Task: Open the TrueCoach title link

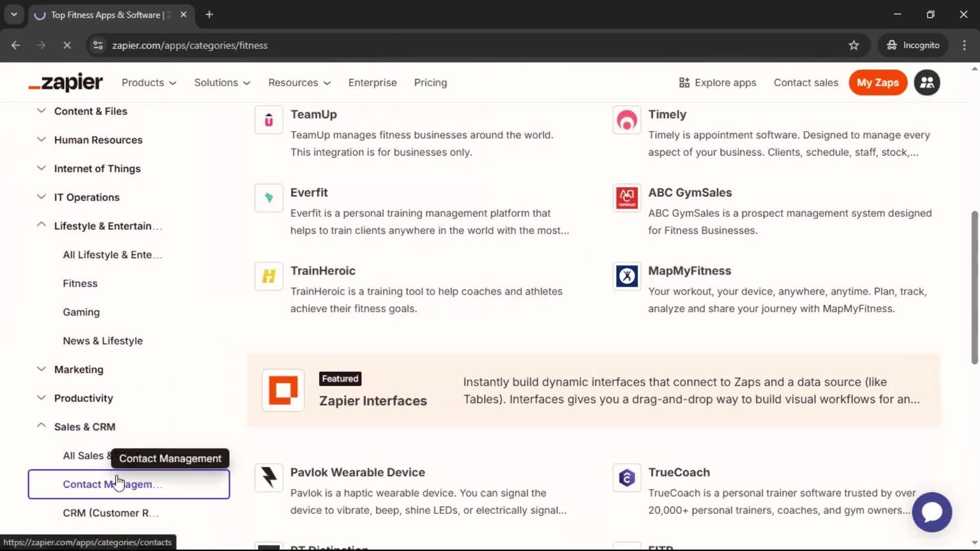Action: click(679, 472)
